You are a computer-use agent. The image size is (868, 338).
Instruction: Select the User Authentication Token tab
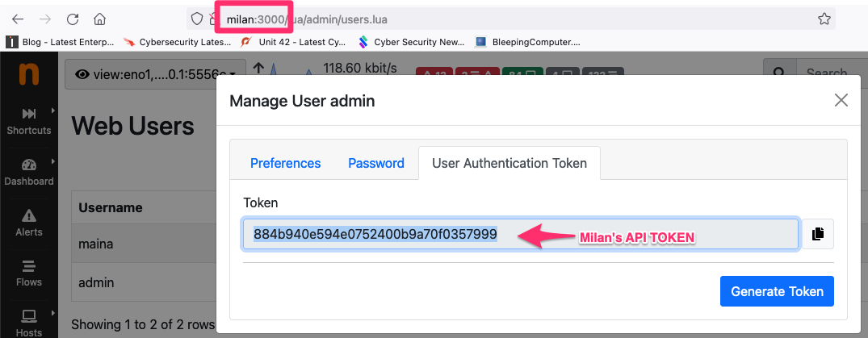tap(509, 163)
